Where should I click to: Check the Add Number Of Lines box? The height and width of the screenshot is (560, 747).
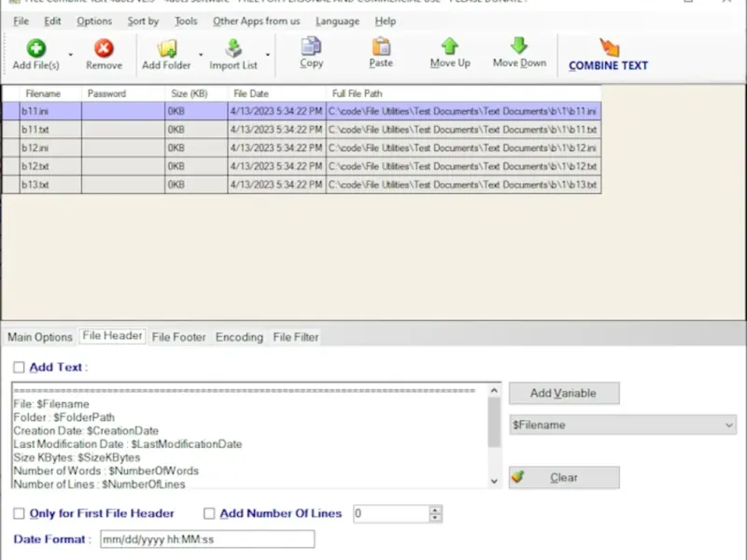click(x=209, y=513)
